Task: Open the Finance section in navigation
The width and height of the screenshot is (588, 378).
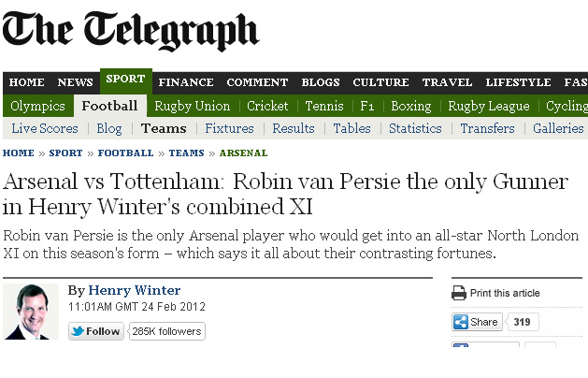Action: [186, 82]
